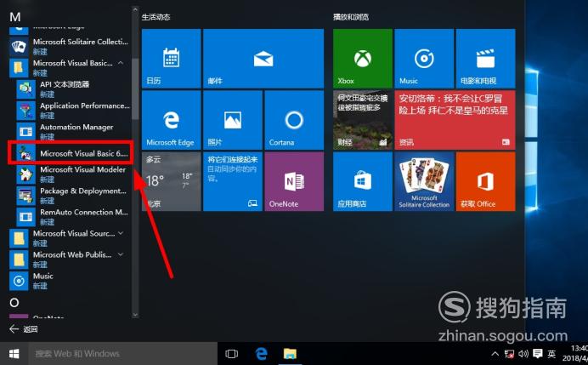
Task: Open the Cortana tile
Action: click(x=294, y=120)
